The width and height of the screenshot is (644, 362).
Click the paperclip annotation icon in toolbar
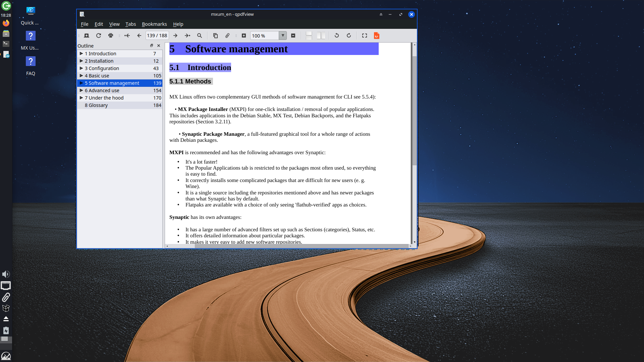click(227, 36)
